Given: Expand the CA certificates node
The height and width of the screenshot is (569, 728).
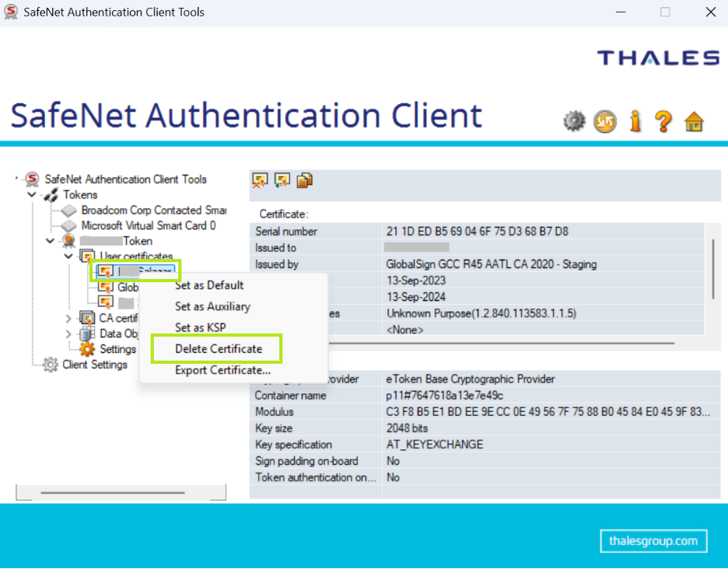Looking at the screenshot, I should (68, 318).
